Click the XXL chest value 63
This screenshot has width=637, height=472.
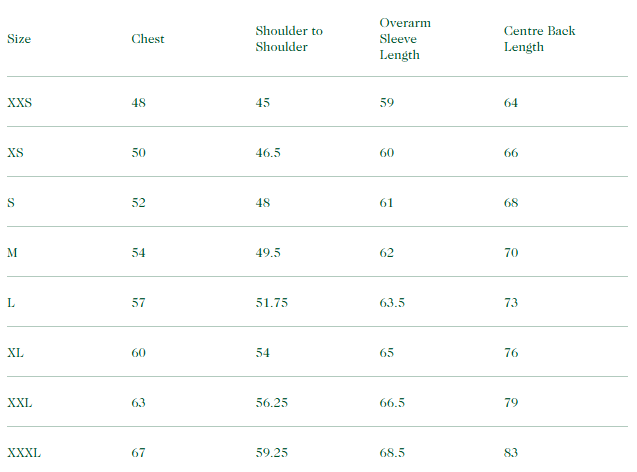pos(138,403)
